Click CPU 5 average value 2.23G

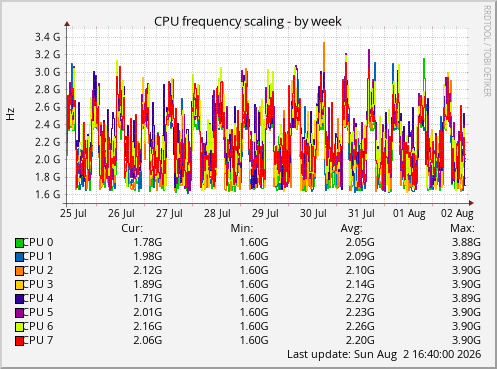pyautogui.click(x=360, y=312)
